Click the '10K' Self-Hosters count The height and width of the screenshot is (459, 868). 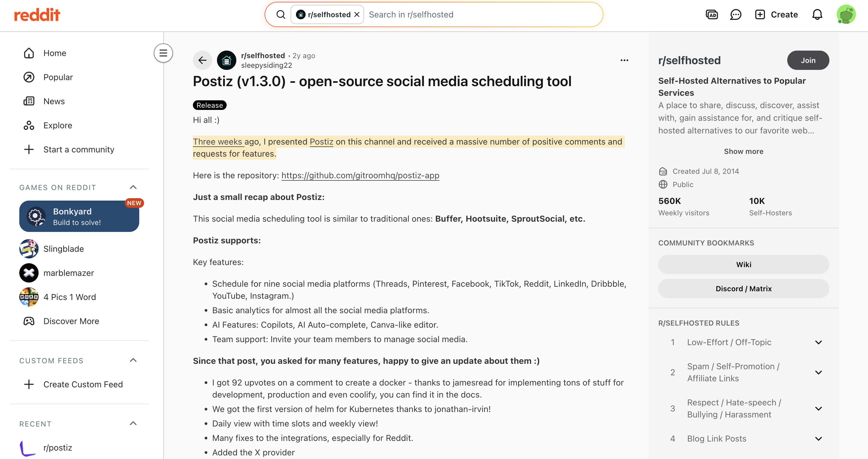tap(757, 201)
